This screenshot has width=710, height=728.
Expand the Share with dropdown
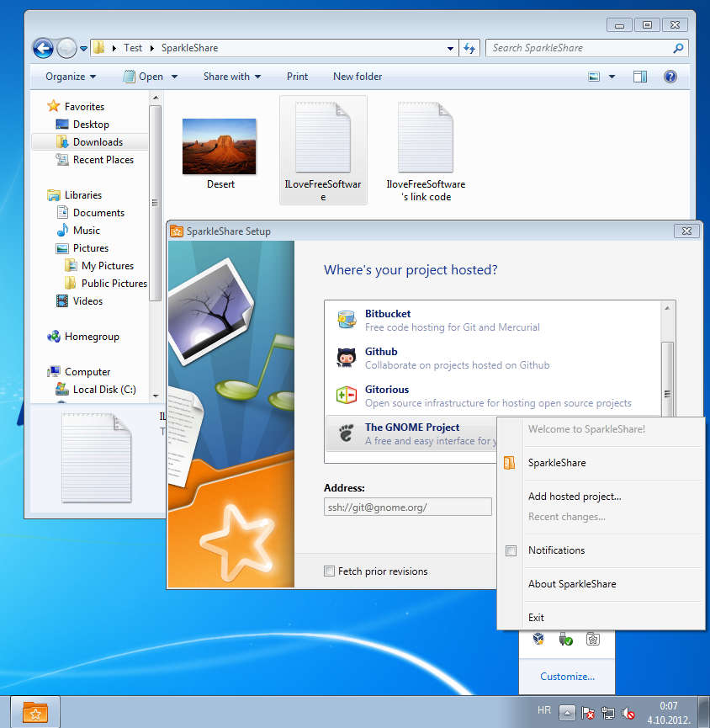pos(231,77)
